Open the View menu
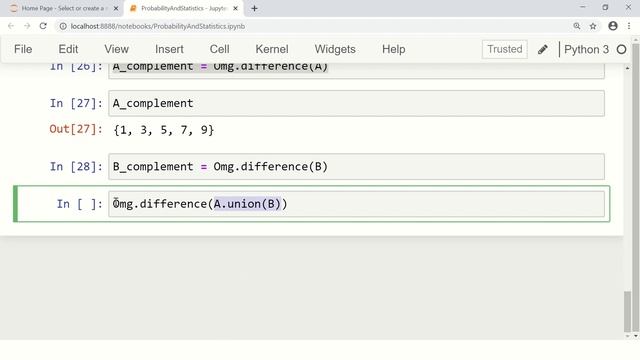Viewport: 640px width, 360px height. click(x=116, y=49)
